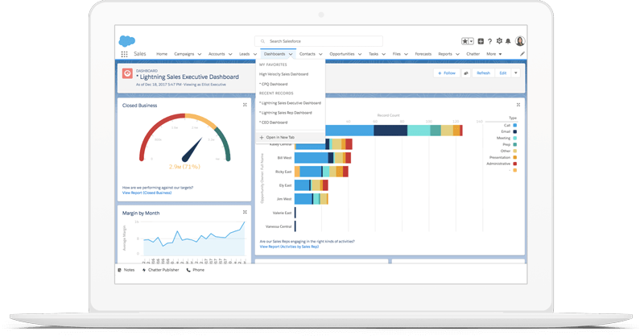
Task: Open the App Launcher grid icon
Action: (x=124, y=54)
